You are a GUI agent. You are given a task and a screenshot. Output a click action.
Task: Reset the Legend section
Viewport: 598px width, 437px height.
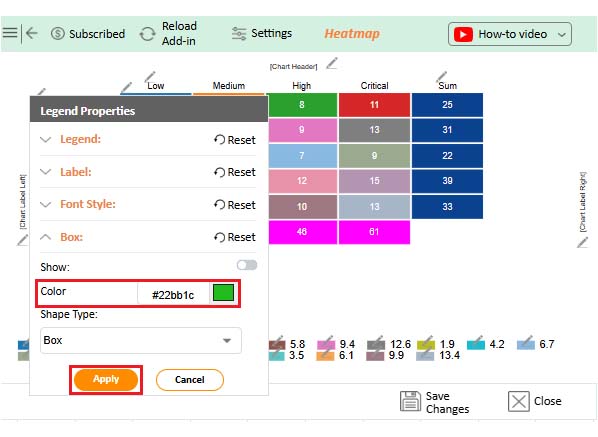coord(235,140)
